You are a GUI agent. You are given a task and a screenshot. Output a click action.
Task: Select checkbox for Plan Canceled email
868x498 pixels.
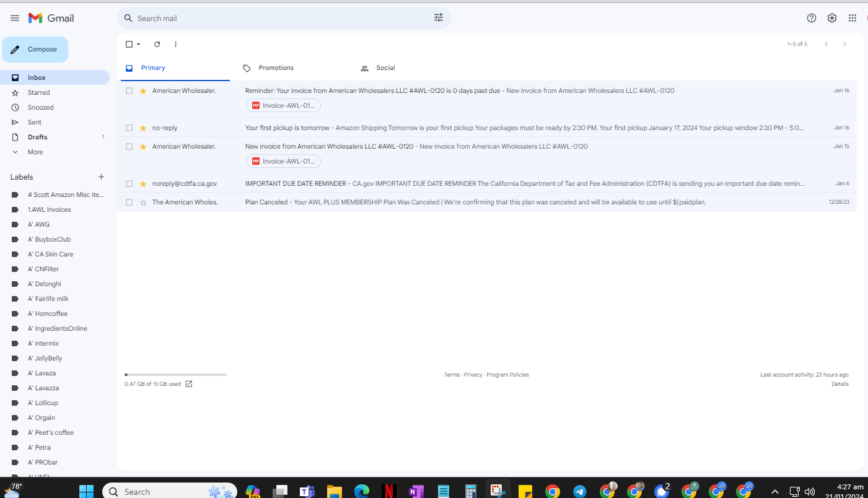coord(129,202)
